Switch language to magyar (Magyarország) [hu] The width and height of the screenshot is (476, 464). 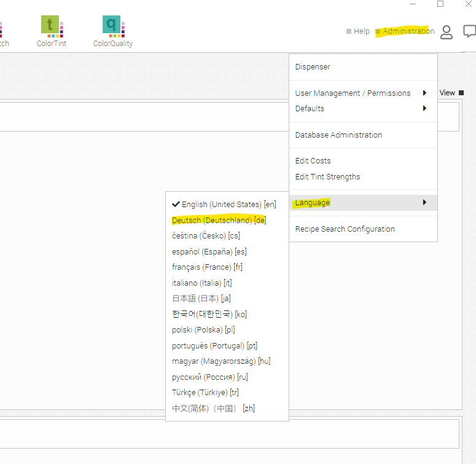click(227, 361)
